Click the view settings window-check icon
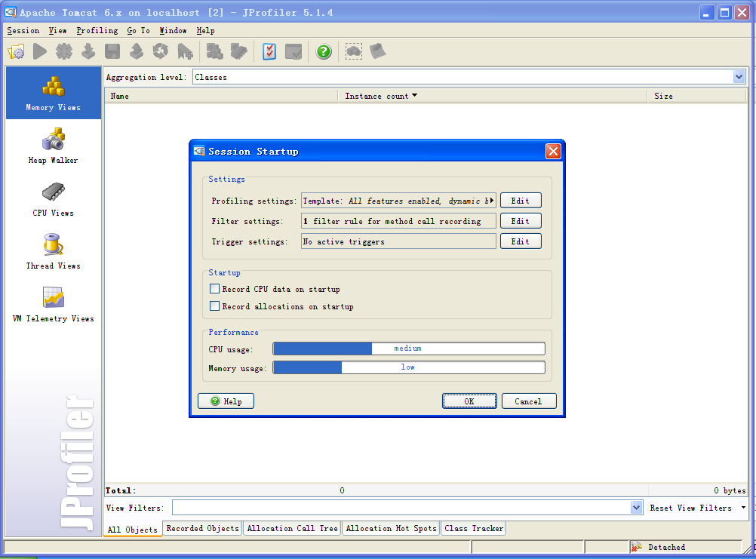The image size is (756, 559). coord(293,51)
